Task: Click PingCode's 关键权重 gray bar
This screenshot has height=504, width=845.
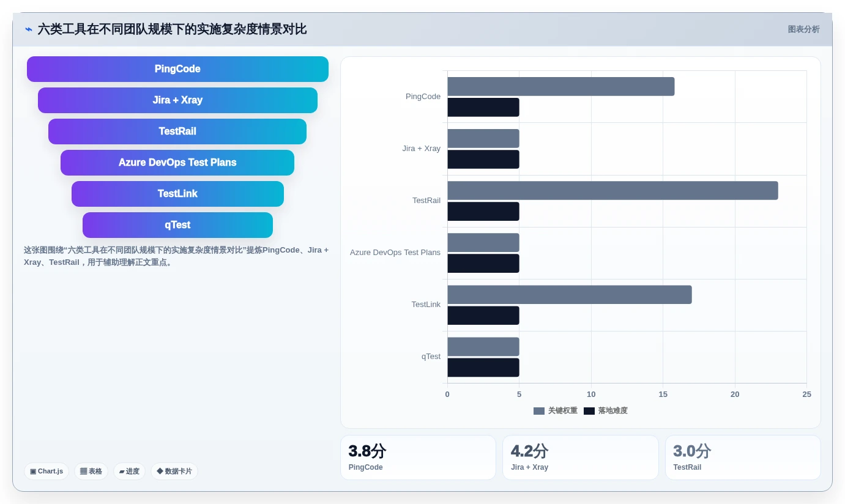Action: 561,86
